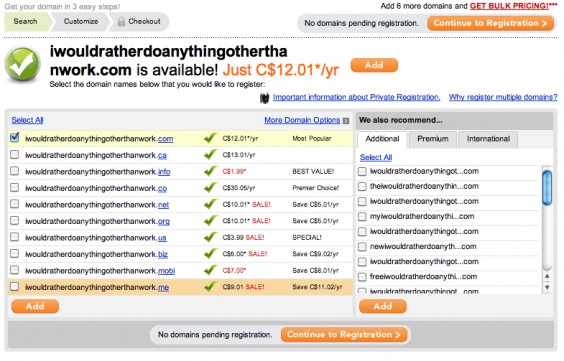
Task: Click Select All in recommendations panel
Action: point(376,157)
